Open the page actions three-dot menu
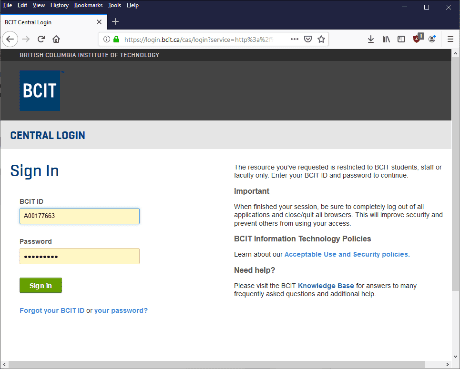This screenshot has width=460, height=369. 294,39
